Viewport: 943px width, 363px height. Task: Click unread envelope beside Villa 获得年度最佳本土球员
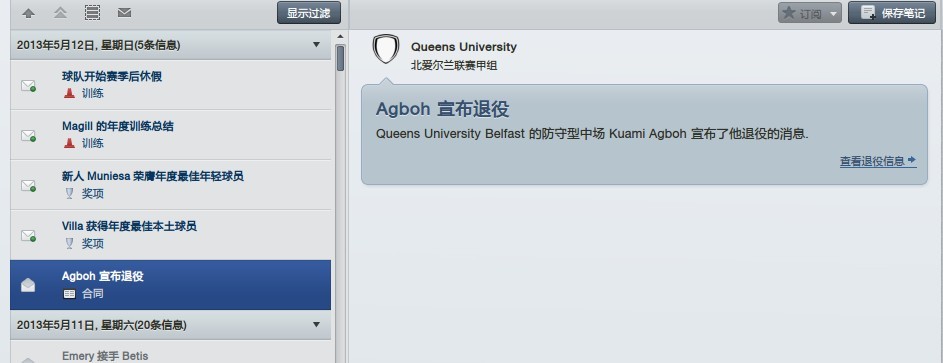point(28,236)
